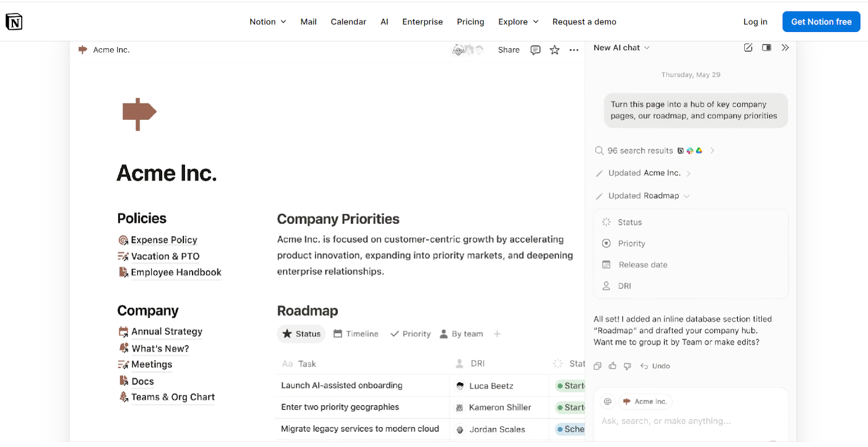The image size is (868, 447).
Task: Expand the Explore dropdown menu
Action: [518, 22]
